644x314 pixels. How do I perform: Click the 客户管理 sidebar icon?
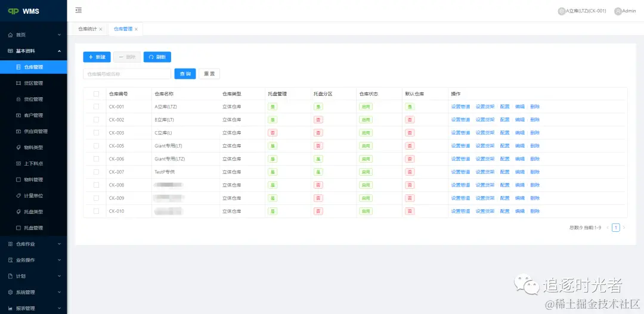pyautogui.click(x=18, y=116)
